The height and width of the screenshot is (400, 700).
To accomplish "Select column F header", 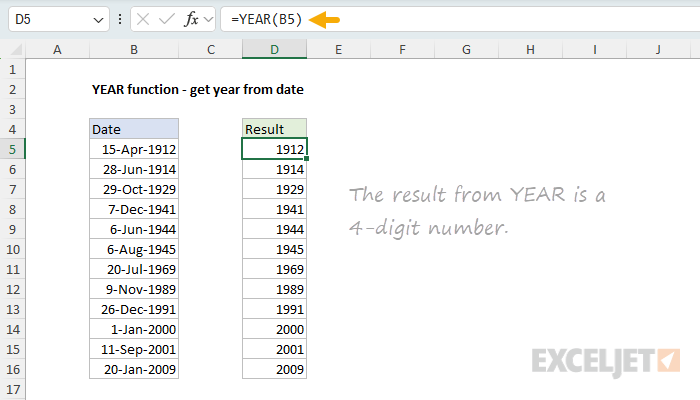I will pyautogui.click(x=402, y=50).
